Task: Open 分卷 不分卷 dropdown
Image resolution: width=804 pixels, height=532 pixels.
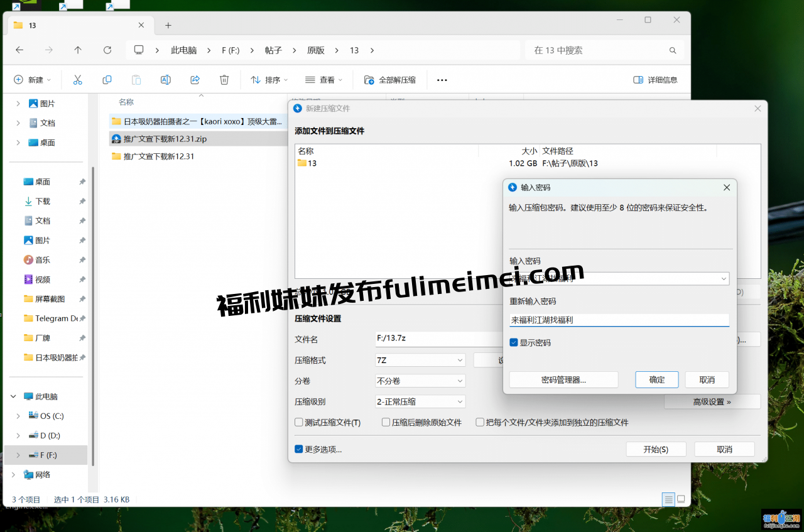Action: (x=420, y=381)
